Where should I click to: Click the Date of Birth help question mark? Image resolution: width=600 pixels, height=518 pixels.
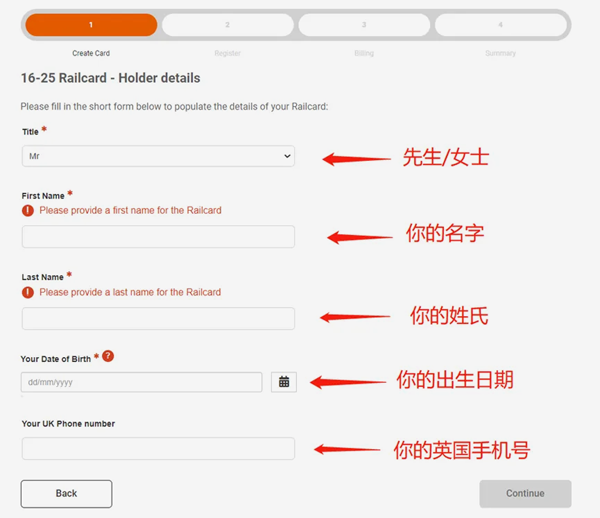(108, 356)
